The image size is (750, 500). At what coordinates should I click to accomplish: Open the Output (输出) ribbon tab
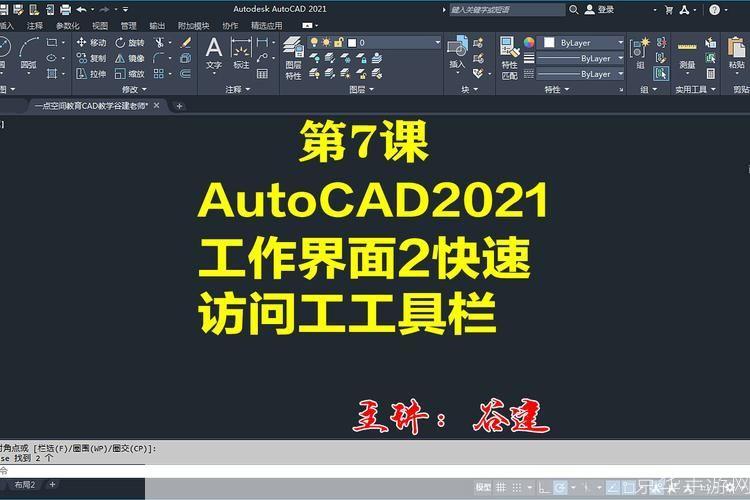click(157, 25)
